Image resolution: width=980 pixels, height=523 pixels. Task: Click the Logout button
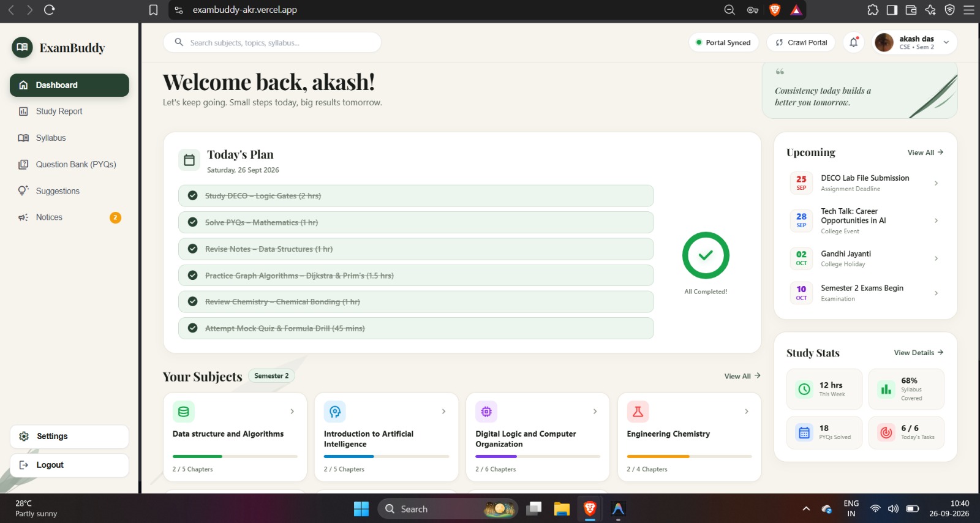pyautogui.click(x=69, y=465)
